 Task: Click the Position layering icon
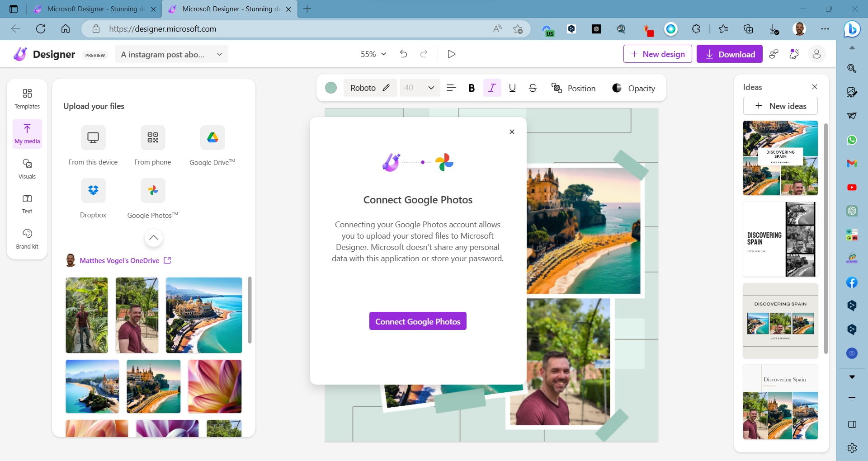[x=557, y=88]
